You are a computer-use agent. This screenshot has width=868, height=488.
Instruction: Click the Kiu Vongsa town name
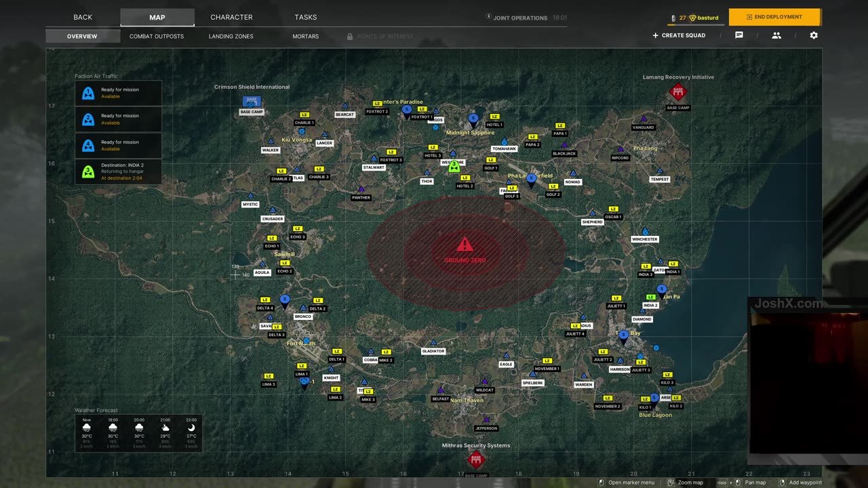(296, 140)
